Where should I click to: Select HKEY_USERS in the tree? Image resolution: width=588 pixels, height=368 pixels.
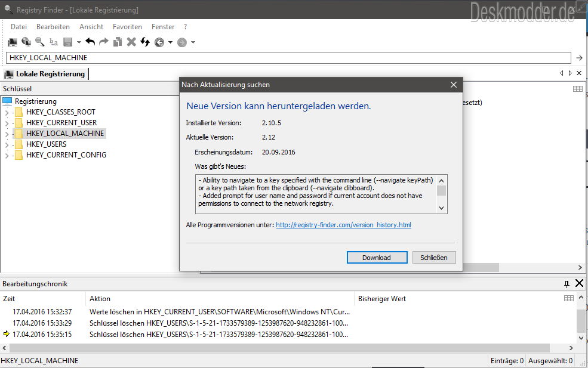pos(46,144)
